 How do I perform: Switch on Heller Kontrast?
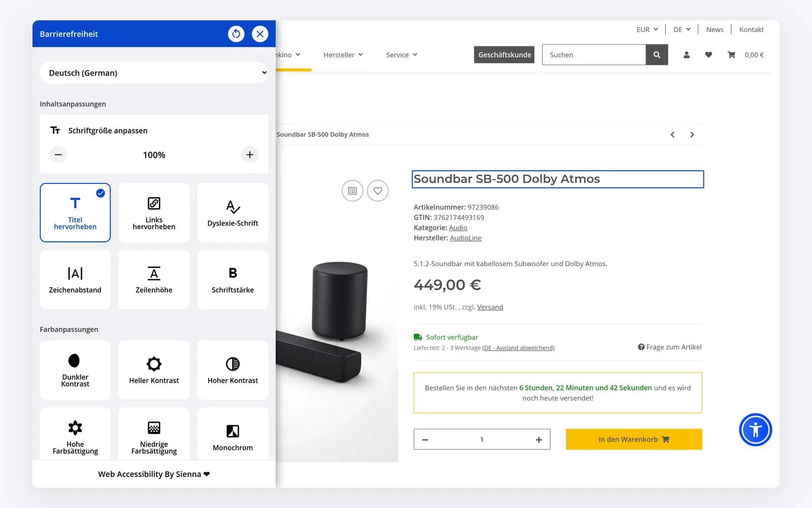pos(154,370)
